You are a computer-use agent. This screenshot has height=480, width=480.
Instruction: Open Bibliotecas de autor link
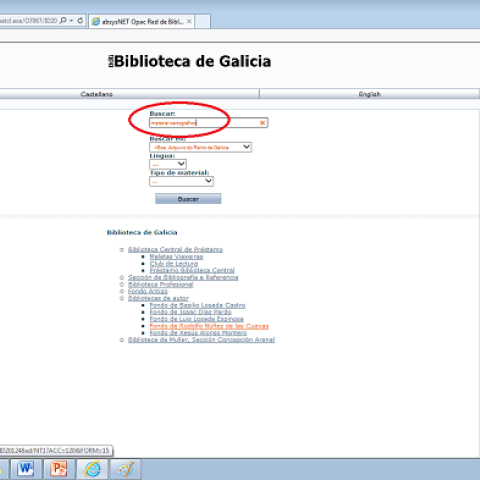pyautogui.click(x=158, y=298)
